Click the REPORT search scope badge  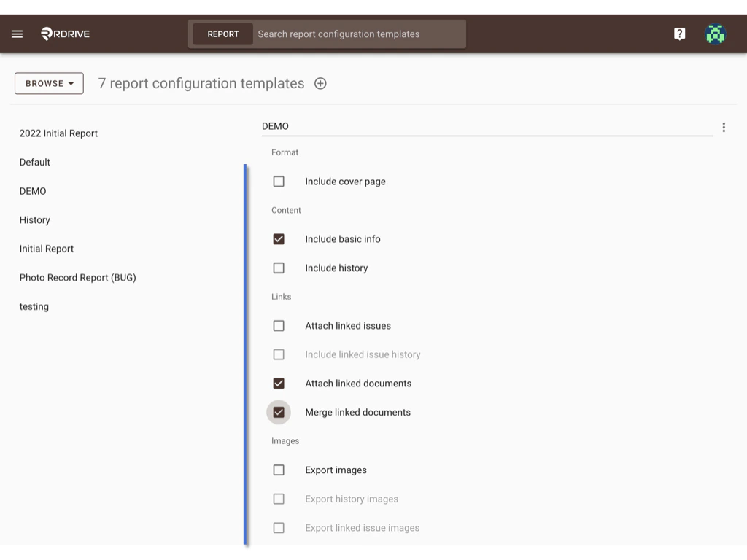222,34
